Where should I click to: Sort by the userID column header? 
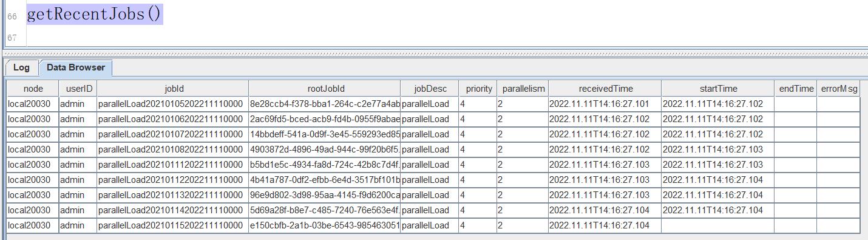tap(77, 89)
